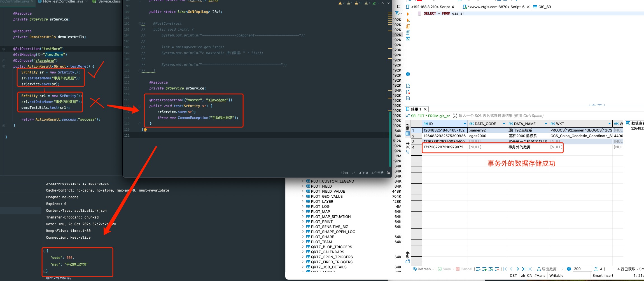Image resolution: width=644 pixels, height=281 pixels.
Task: Click the delete row icon in results toolbar
Action: point(497,269)
